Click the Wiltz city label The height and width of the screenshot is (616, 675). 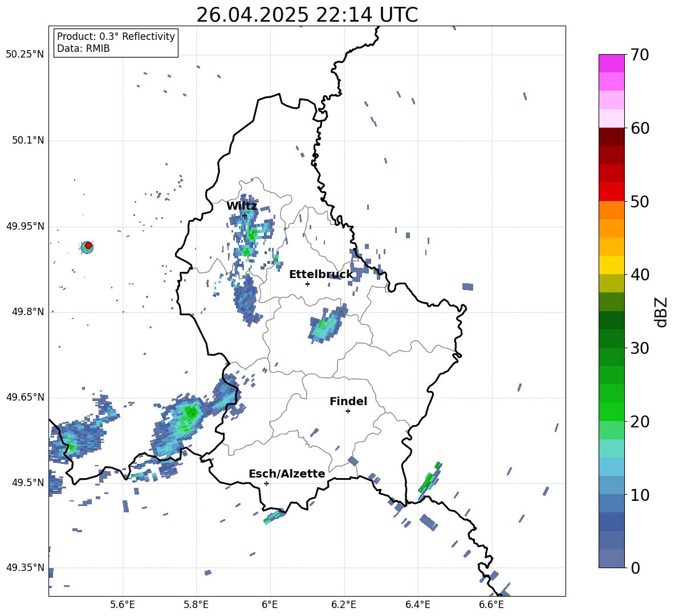coord(242,206)
